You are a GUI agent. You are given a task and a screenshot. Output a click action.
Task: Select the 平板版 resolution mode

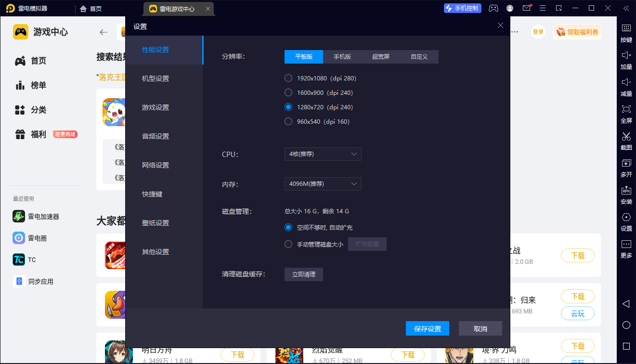point(304,57)
